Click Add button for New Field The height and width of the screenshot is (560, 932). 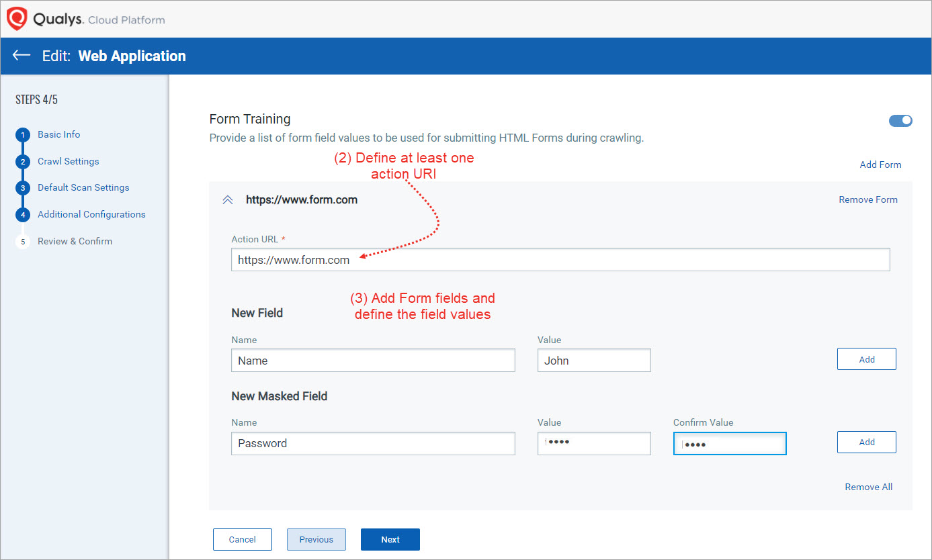(866, 359)
